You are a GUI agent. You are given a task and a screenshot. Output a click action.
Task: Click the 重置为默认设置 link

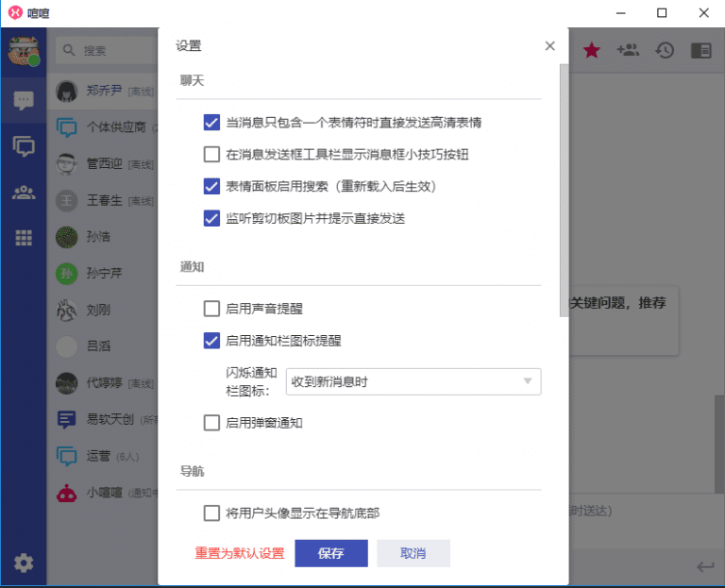coord(240,553)
